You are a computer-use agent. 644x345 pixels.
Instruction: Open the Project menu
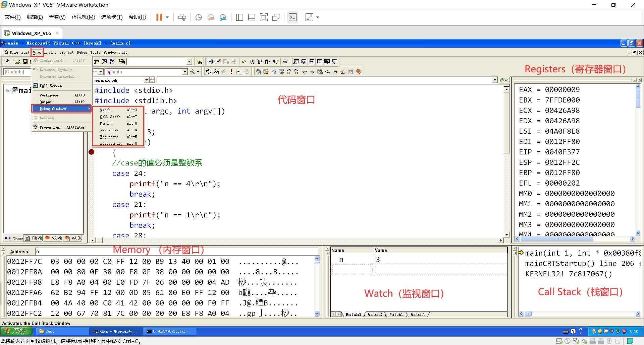click(x=66, y=52)
